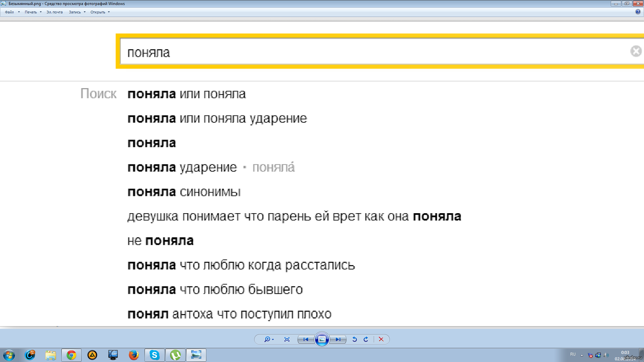This screenshot has height=362, width=644.
Task: Open the AIMP orange triangle taskbar icon
Action: [93, 355]
